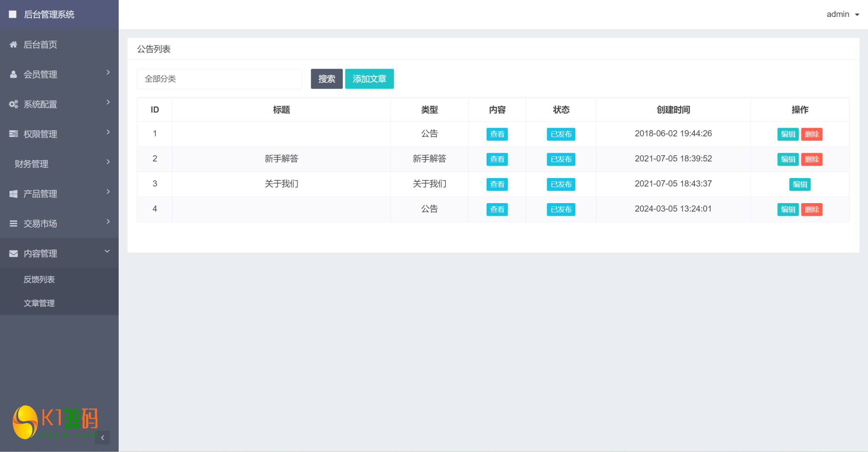Viewport: 868px width, 452px height.
Task: Open the admin user dropdown
Action: (x=842, y=14)
